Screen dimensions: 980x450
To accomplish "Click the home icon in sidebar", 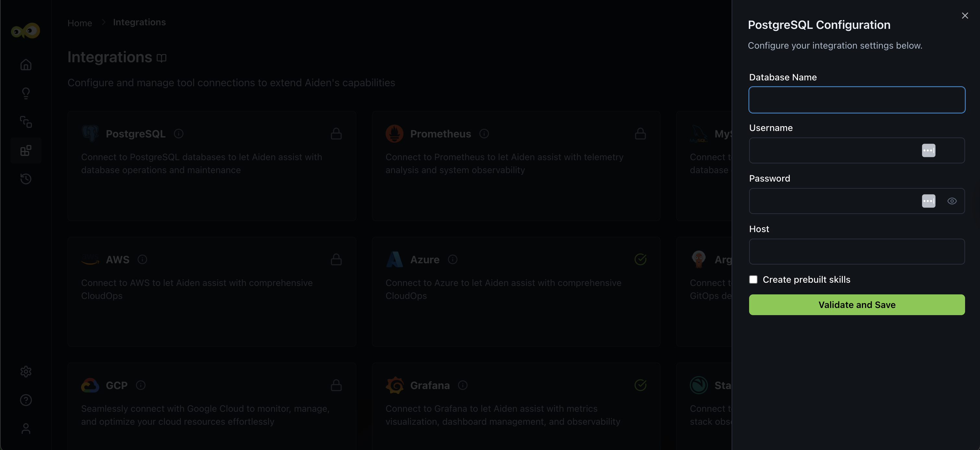I will [x=26, y=65].
